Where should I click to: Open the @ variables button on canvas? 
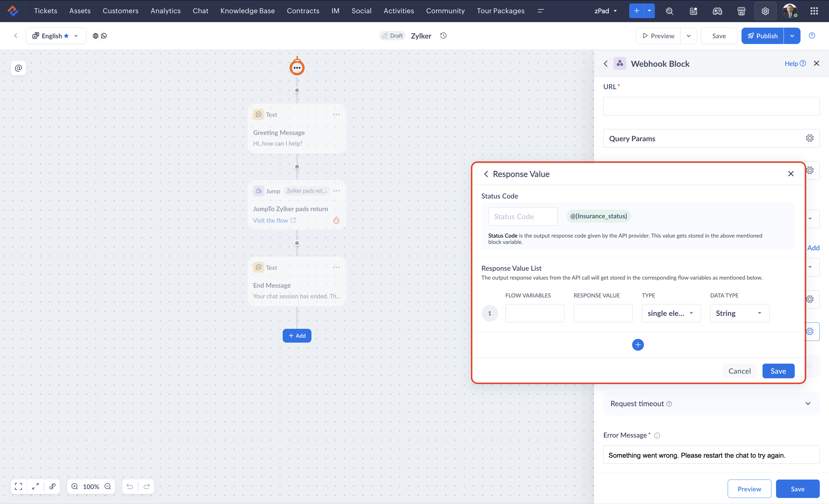(x=18, y=68)
